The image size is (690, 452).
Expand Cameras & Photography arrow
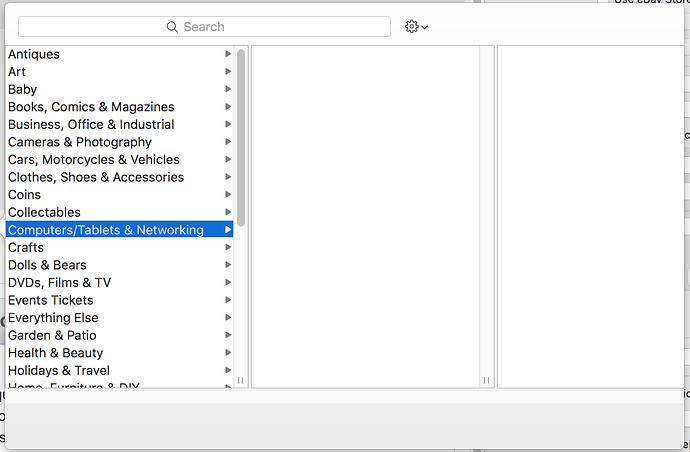tap(228, 142)
